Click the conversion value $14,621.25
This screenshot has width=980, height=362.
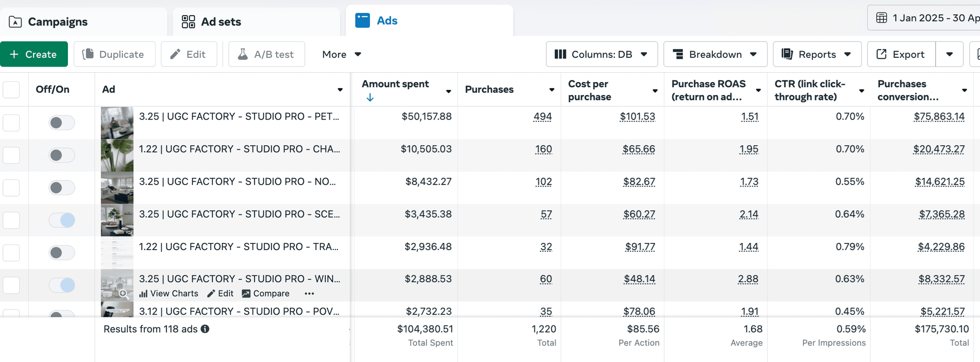click(x=940, y=182)
